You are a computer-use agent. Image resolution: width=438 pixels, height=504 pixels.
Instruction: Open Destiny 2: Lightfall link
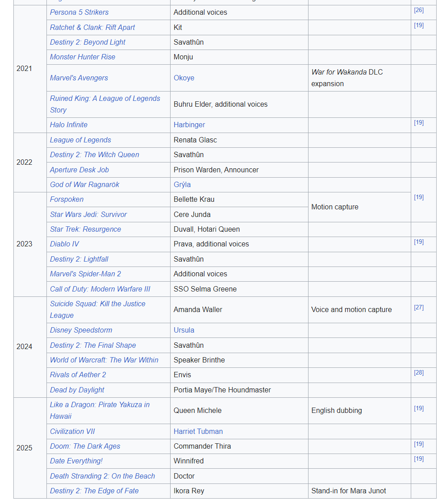pyautogui.click(x=79, y=259)
